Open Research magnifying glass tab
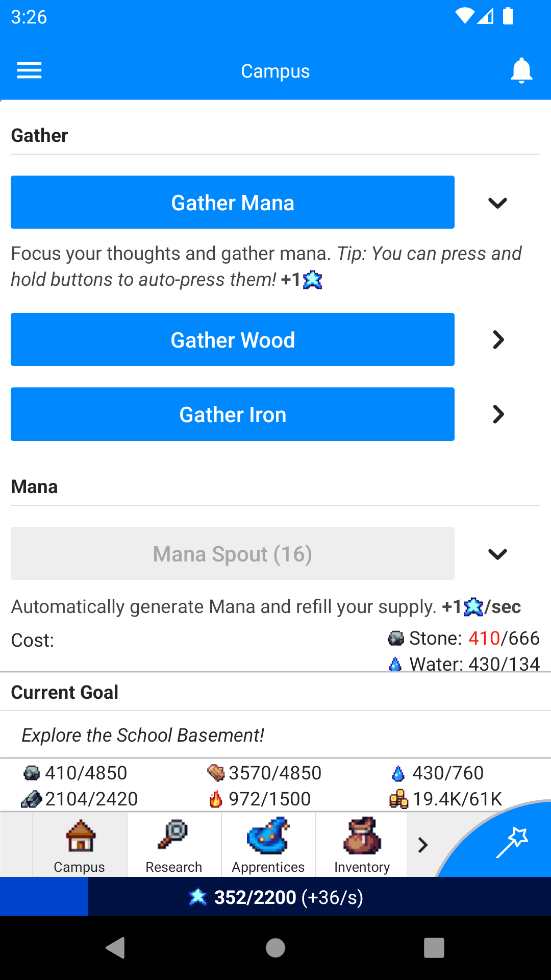 [173, 845]
